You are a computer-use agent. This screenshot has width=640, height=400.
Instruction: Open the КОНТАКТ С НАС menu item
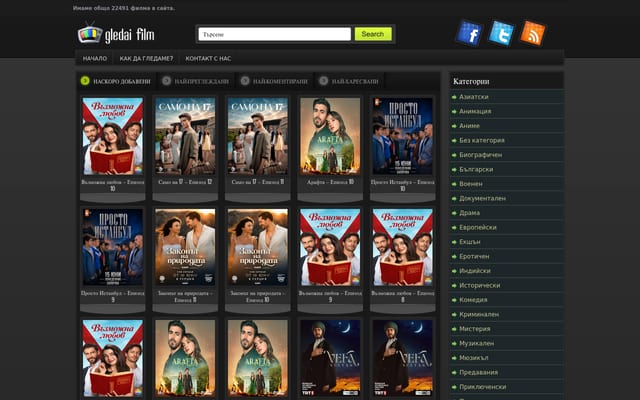[208, 58]
